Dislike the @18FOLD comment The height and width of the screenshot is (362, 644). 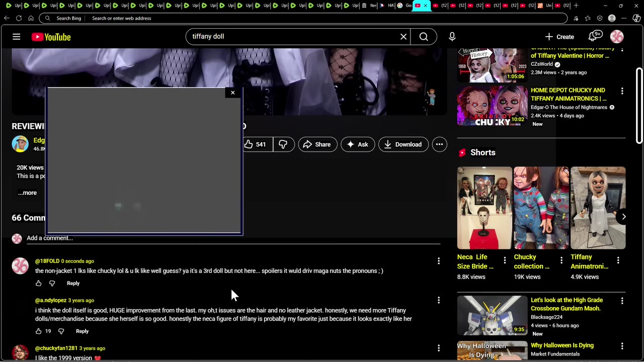click(52, 284)
